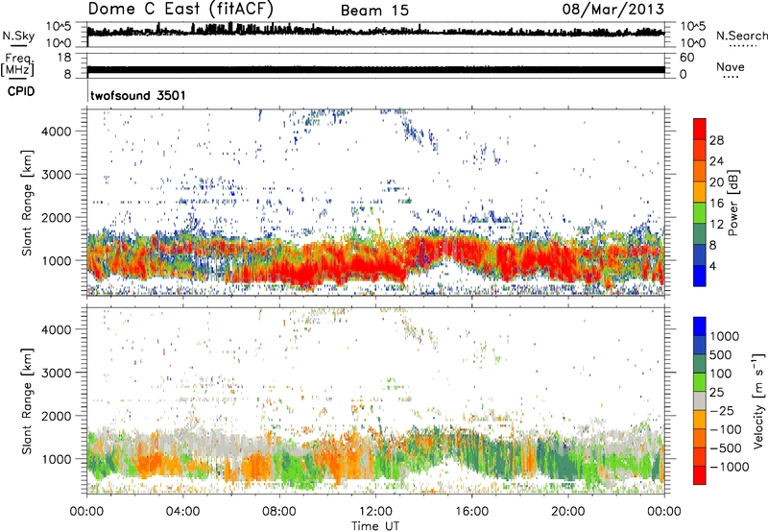
Task: Click the velocity plot Slant Range axis label
Action: (27, 401)
